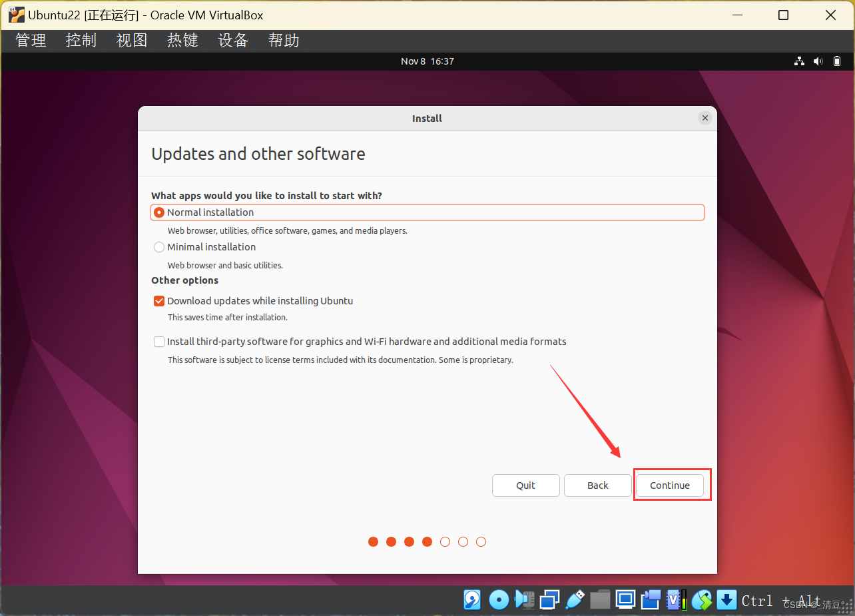The width and height of the screenshot is (855, 616).
Task: Click the hard disk activity status icon
Action: (472, 600)
